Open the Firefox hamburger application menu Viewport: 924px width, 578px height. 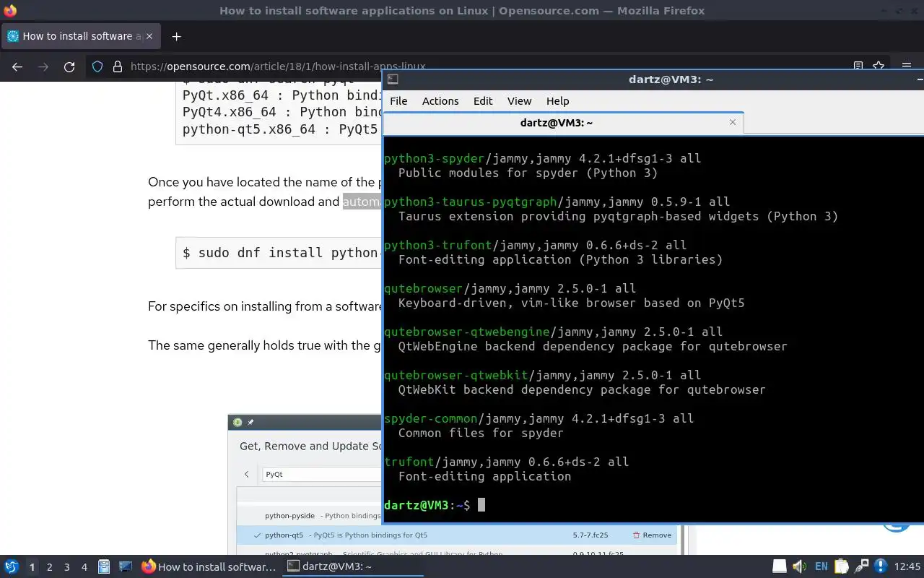pos(907,66)
